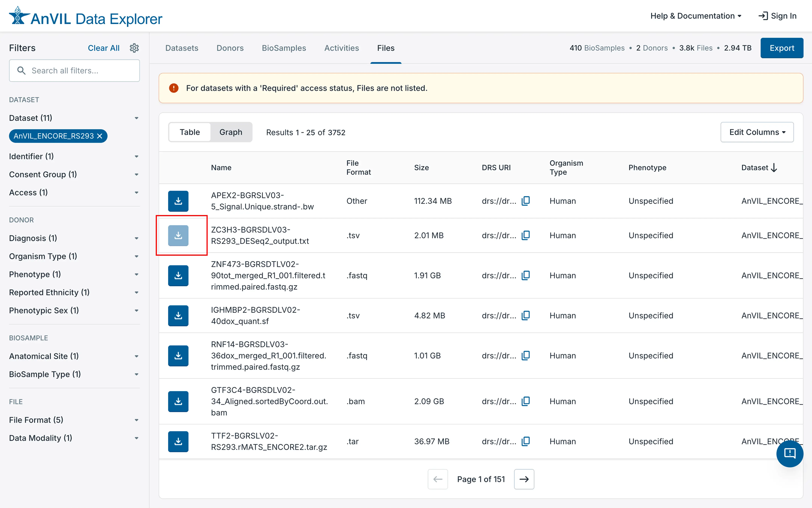Viewport: 812px width, 508px height.
Task: Go to next results page arrow
Action: pyautogui.click(x=524, y=479)
